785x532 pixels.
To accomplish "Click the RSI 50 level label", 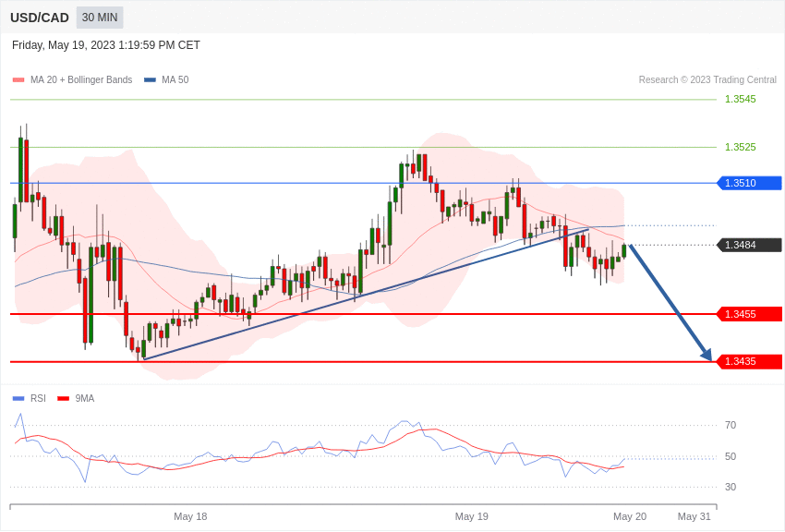I will (x=731, y=456).
